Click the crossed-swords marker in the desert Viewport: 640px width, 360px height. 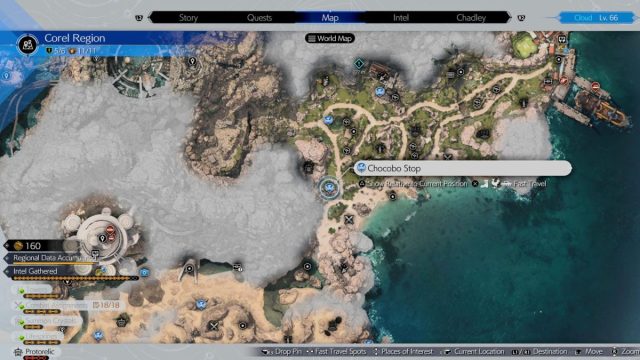pos(213,326)
